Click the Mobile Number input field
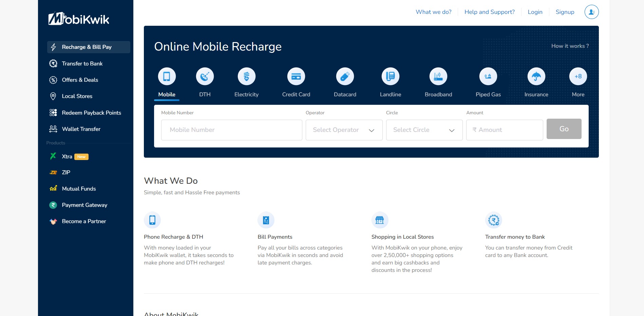This screenshot has height=316, width=644. click(x=231, y=130)
